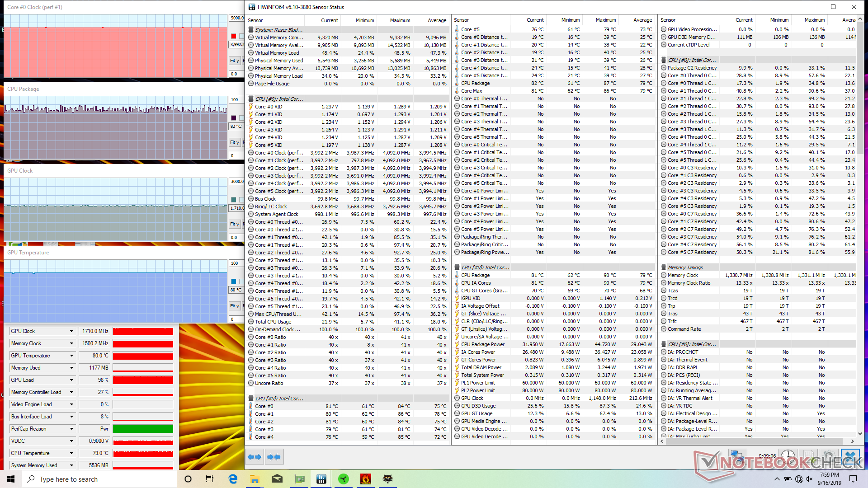The width and height of the screenshot is (868, 488).
Task: Click the logging start sheet icon
Action: (808, 457)
